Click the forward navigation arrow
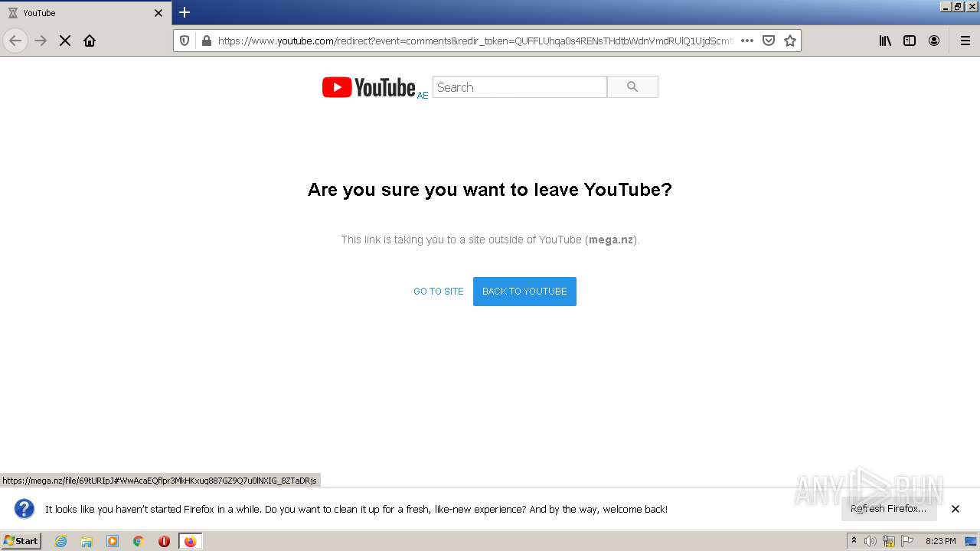Viewport: 980px width, 551px height. 41,41
